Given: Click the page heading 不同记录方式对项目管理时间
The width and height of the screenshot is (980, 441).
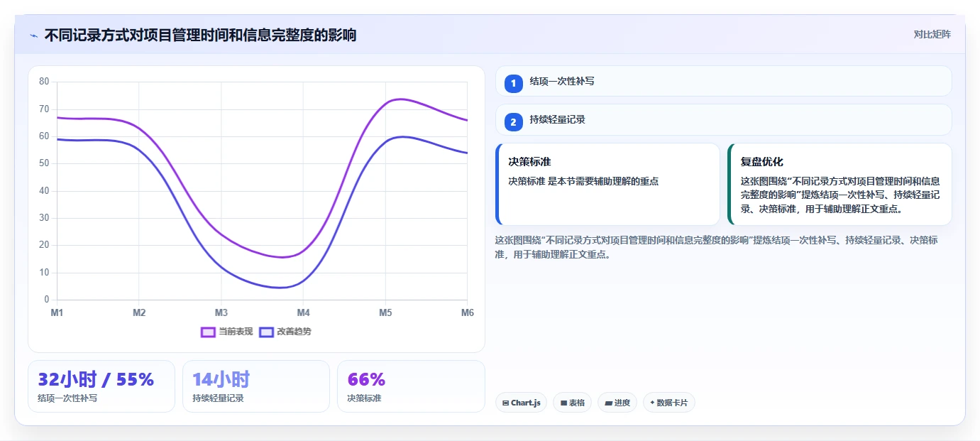Looking at the screenshot, I should pos(200,35).
